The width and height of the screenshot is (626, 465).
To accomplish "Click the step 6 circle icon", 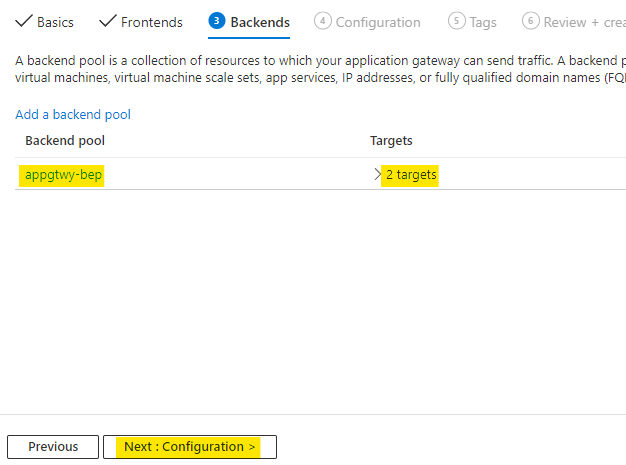I will point(530,21).
